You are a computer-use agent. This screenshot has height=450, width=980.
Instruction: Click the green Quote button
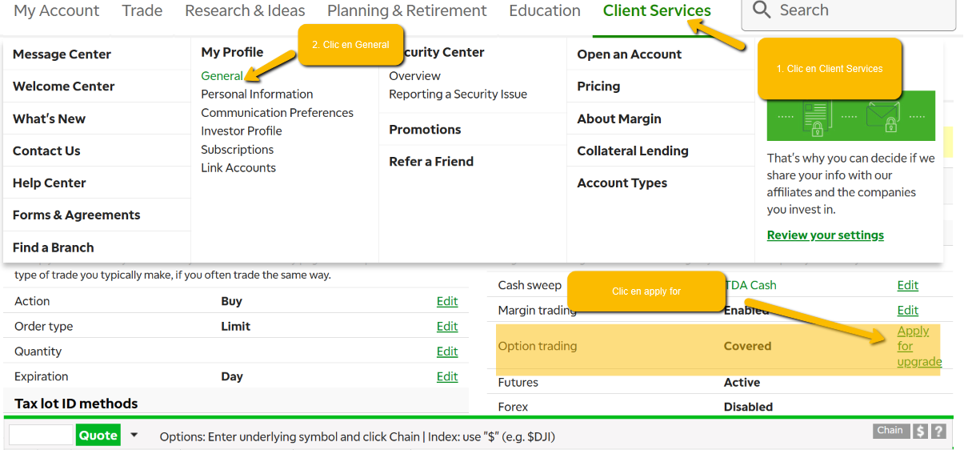tap(98, 436)
